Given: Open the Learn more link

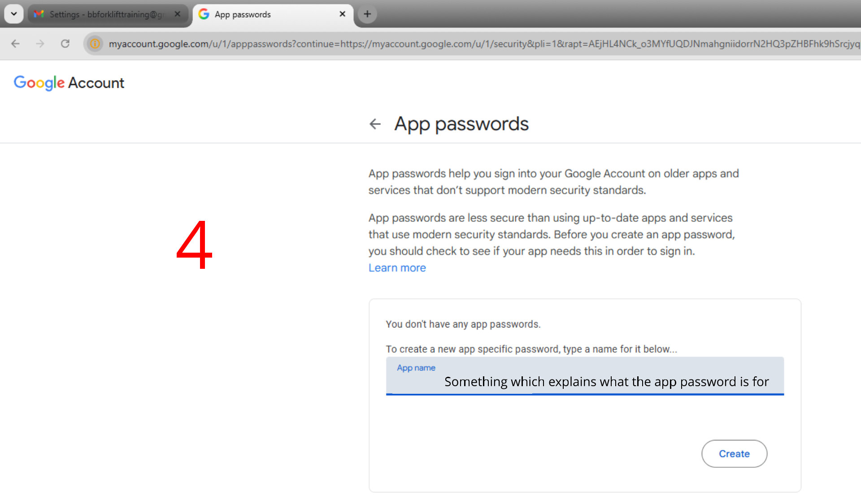Looking at the screenshot, I should pyautogui.click(x=397, y=268).
